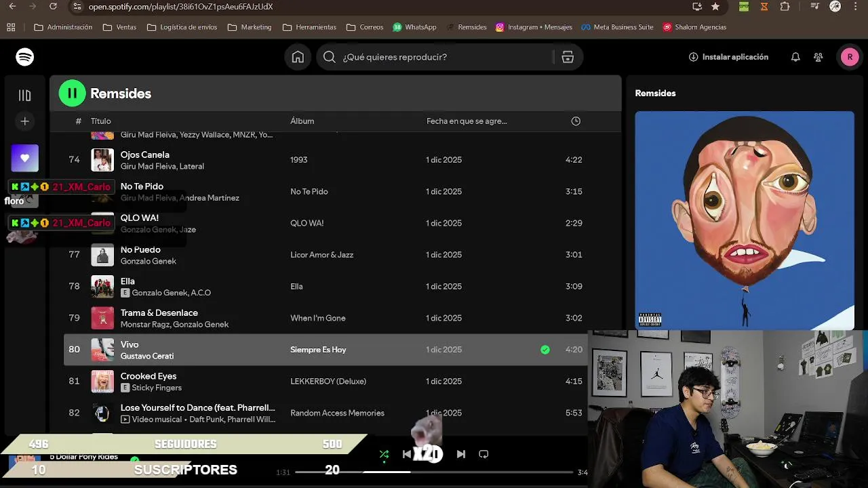Open artist Gustavo Cerati
The width and height of the screenshot is (868, 488).
147,357
